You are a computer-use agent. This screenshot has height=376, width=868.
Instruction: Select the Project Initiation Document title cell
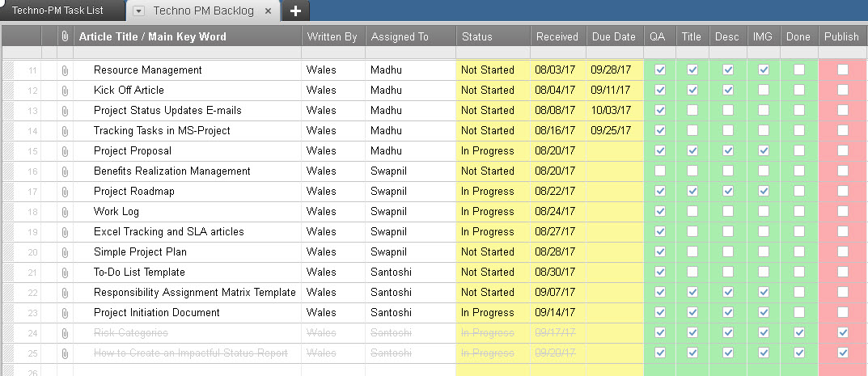click(x=188, y=313)
